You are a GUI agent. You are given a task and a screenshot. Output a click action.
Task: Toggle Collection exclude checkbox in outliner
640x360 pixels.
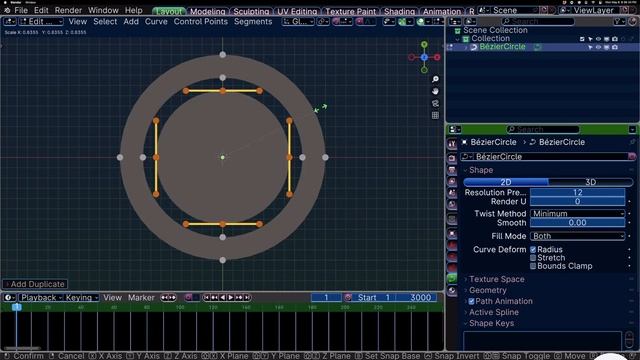582,39
